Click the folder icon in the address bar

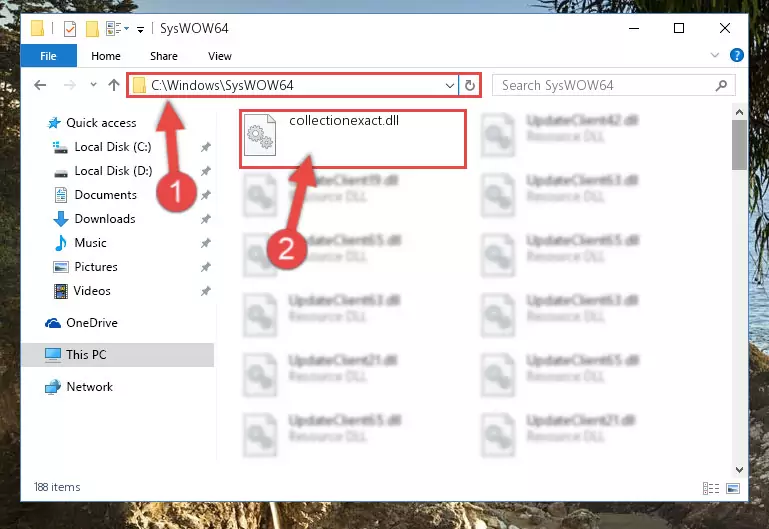click(x=139, y=85)
